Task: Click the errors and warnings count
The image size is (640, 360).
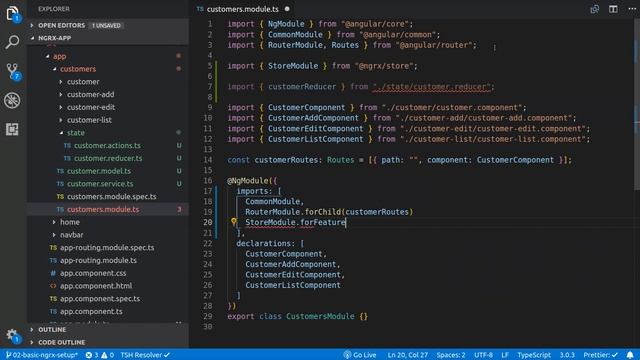Action: tap(100, 355)
